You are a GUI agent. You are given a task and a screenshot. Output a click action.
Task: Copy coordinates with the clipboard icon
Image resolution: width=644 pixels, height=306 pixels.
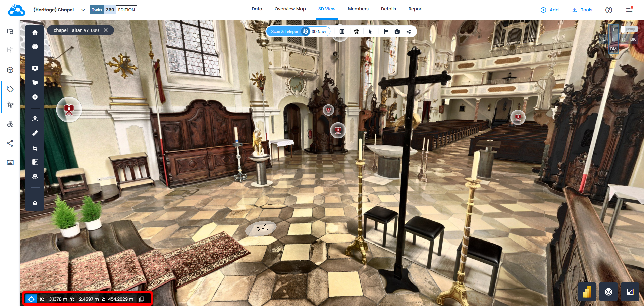[x=142, y=299]
